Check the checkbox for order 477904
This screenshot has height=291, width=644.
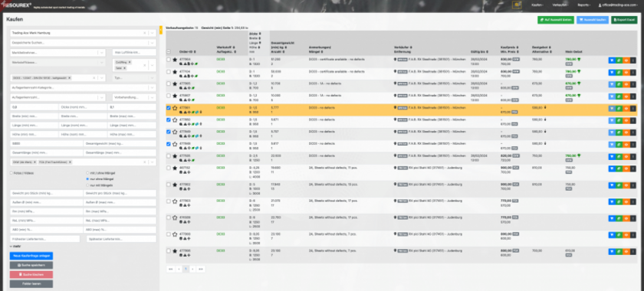(169, 60)
